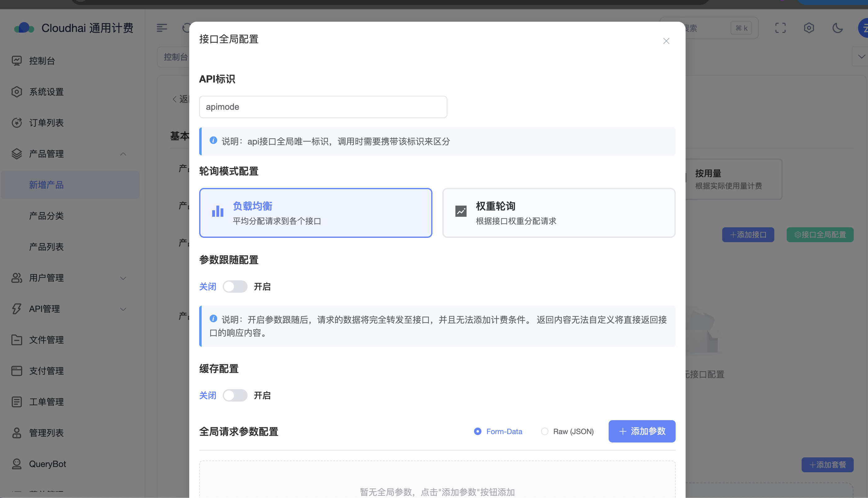Click the 控制台 dashboard icon in sidebar

tap(16, 60)
